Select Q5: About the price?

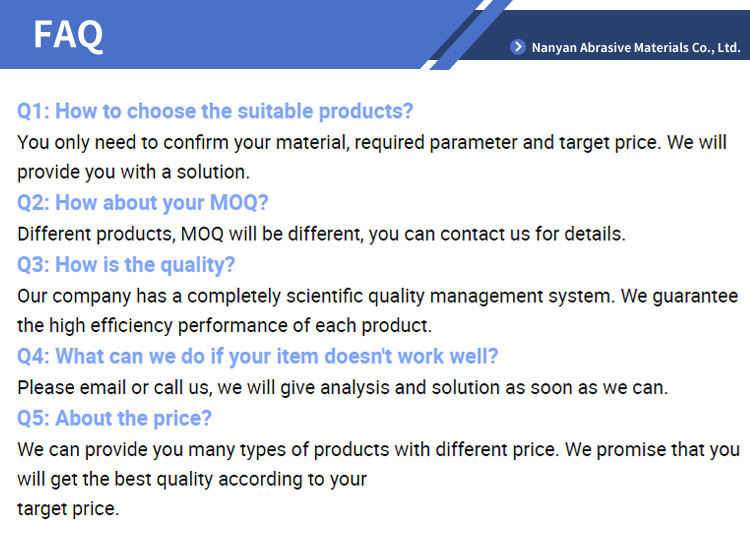pyautogui.click(x=114, y=418)
